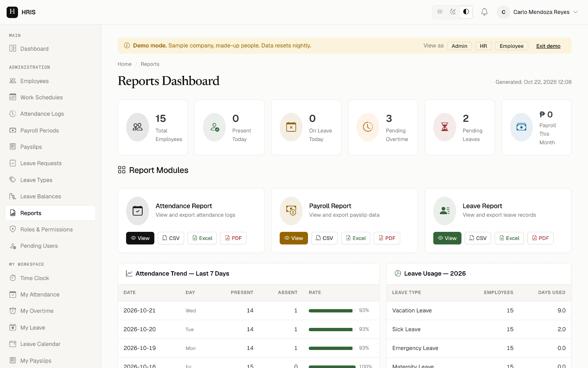
Task: Click the Total Employees card icon
Action: pyautogui.click(x=137, y=127)
